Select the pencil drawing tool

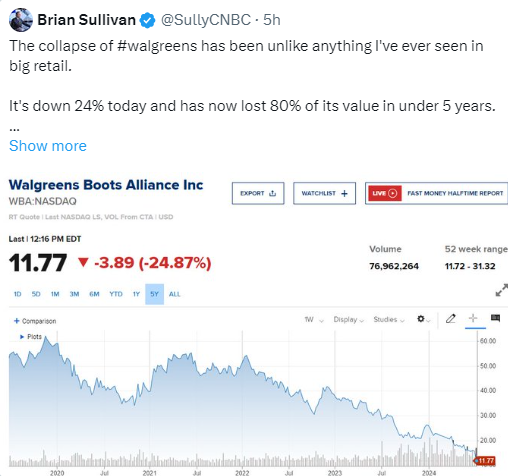click(451, 319)
